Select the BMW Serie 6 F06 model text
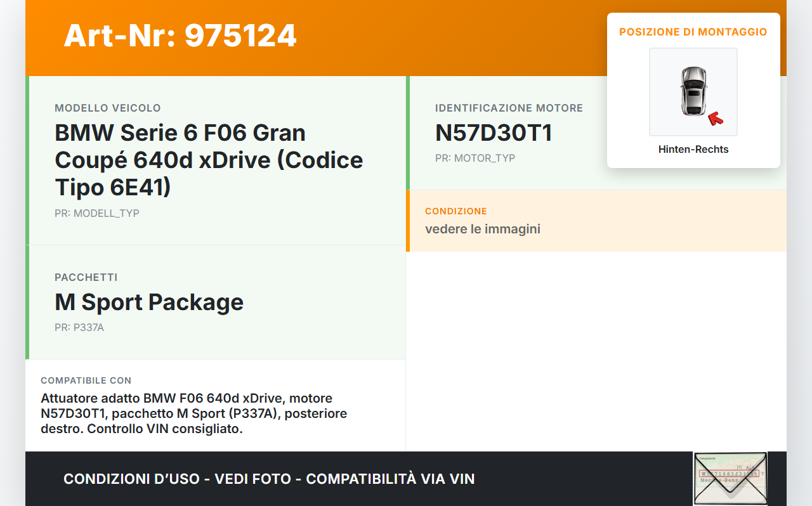Viewport: 812px width, 506px height. (209, 160)
